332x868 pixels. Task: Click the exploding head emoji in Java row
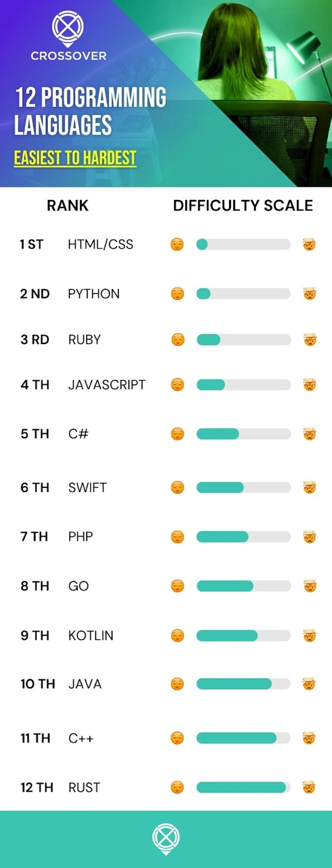(309, 684)
